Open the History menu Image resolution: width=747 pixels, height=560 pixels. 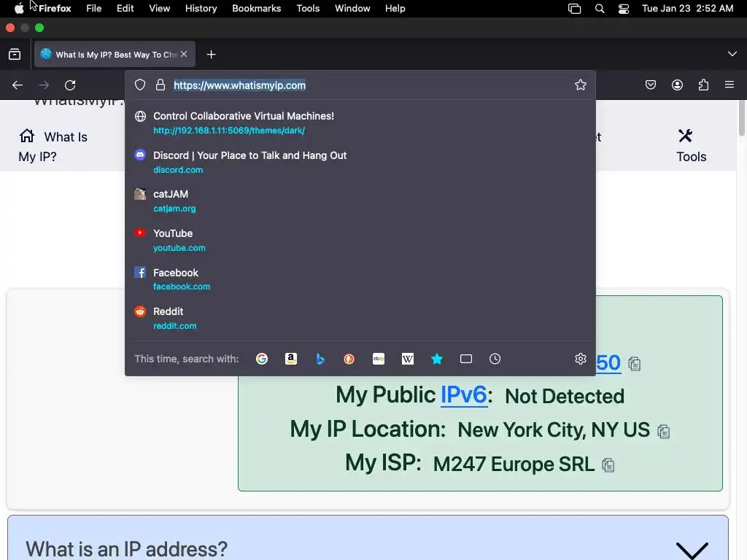click(x=201, y=9)
